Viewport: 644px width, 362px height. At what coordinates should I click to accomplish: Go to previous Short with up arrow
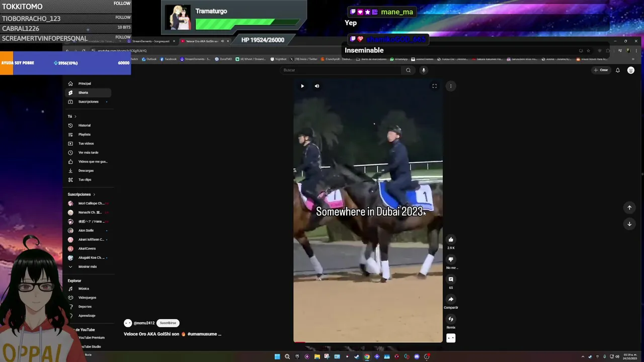click(629, 208)
